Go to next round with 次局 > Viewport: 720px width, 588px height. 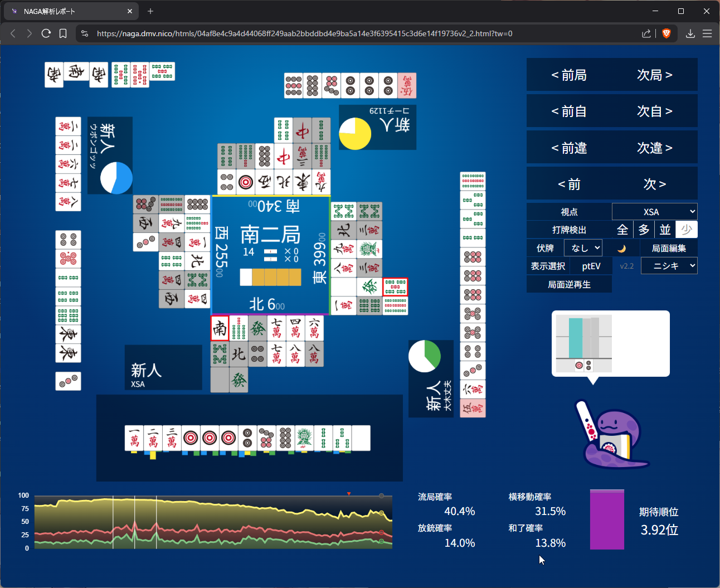pos(654,75)
